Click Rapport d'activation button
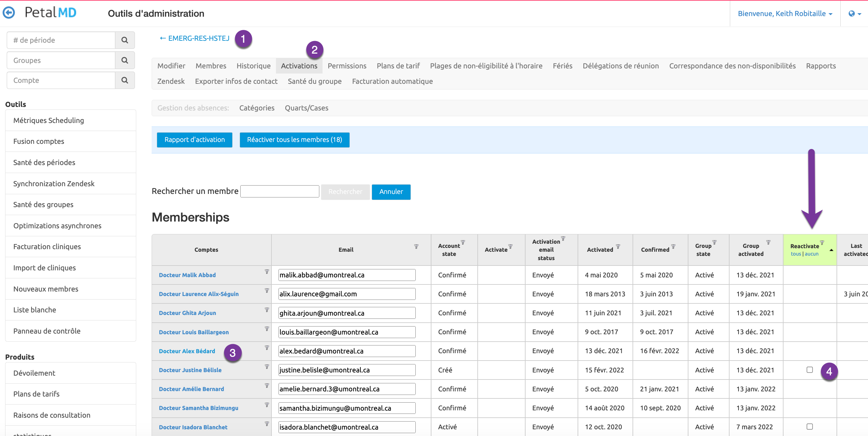The image size is (868, 436). [x=194, y=140]
